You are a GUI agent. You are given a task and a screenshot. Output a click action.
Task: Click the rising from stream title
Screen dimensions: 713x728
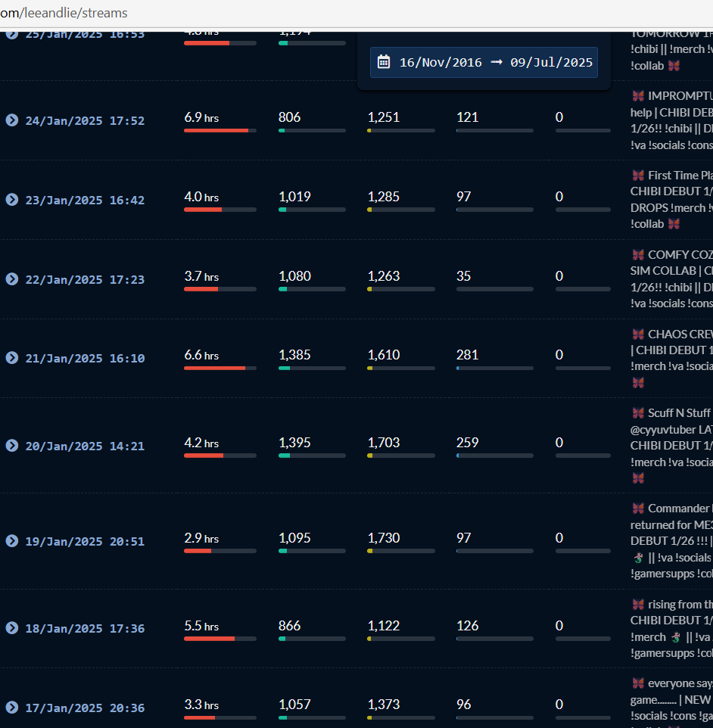pyautogui.click(x=671, y=628)
